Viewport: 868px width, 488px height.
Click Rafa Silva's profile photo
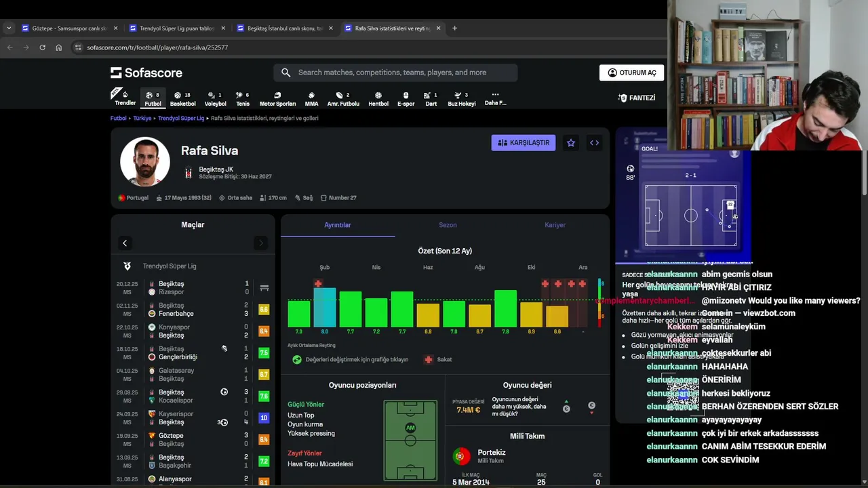[x=145, y=161]
